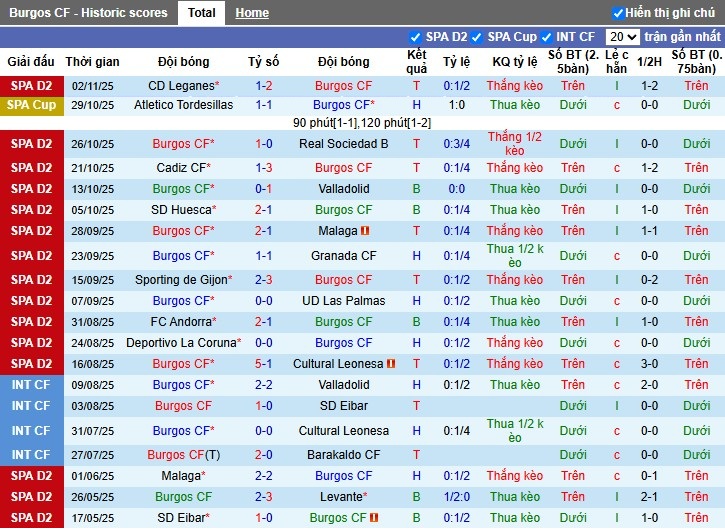Select Real Sociedad B team link

coord(344,144)
